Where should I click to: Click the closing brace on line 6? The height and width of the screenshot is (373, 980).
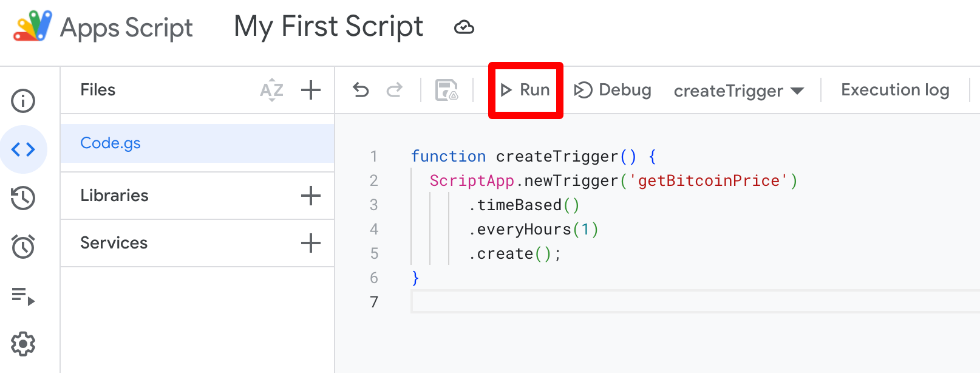tap(415, 278)
